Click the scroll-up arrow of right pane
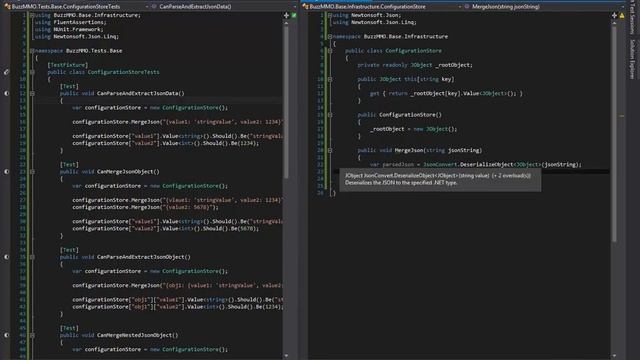The height and width of the screenshot is (360, 640). point(614,23)
